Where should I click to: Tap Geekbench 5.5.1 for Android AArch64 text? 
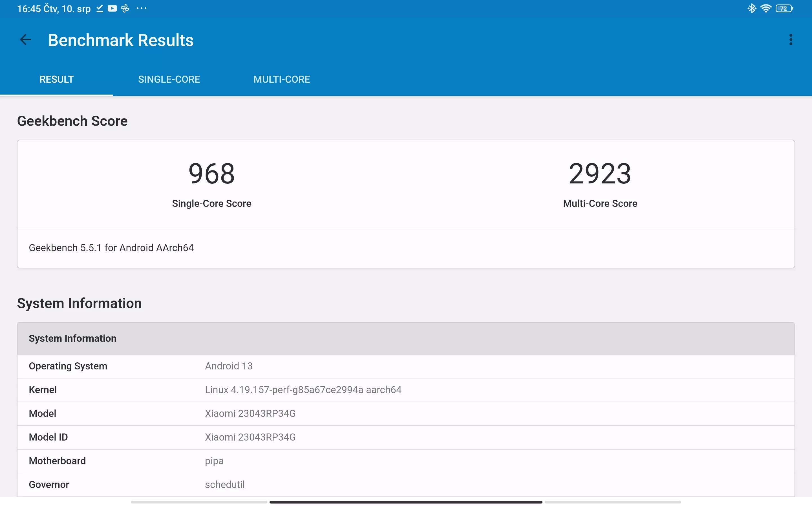click(x=111, y=248)
